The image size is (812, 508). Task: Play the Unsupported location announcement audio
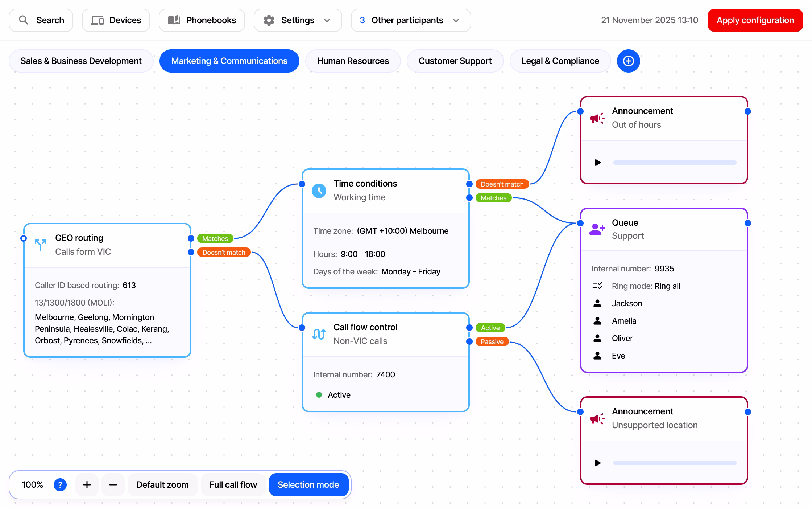598,463
